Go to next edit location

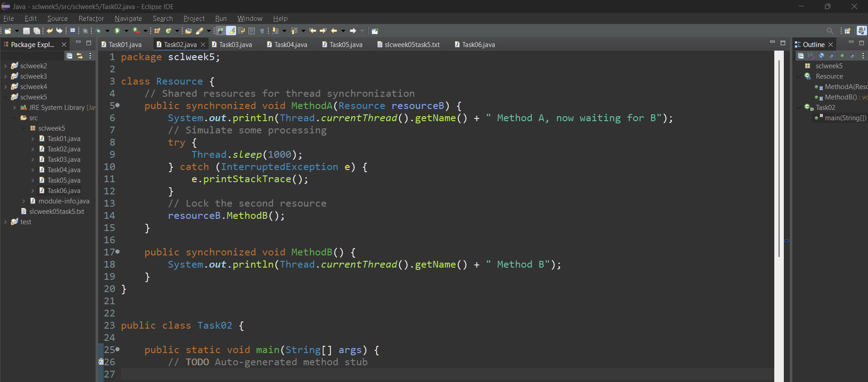(323, 31)
